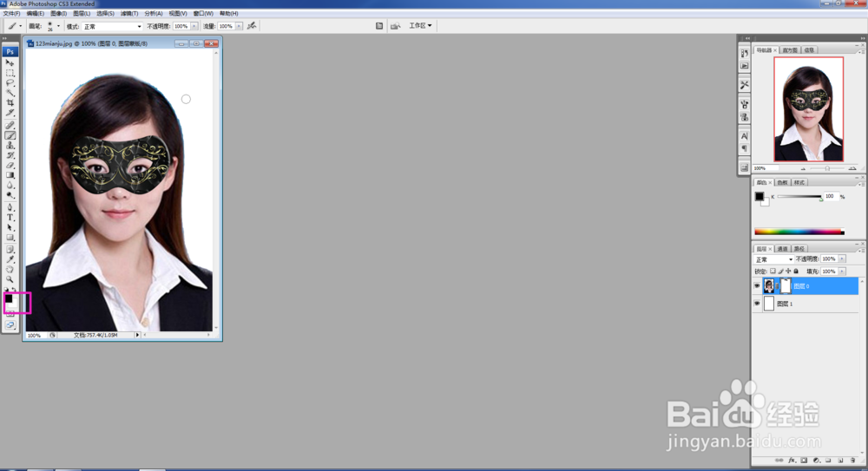
Task: Select the Zoom magnifier tool
Action: [x=10, y=279]
